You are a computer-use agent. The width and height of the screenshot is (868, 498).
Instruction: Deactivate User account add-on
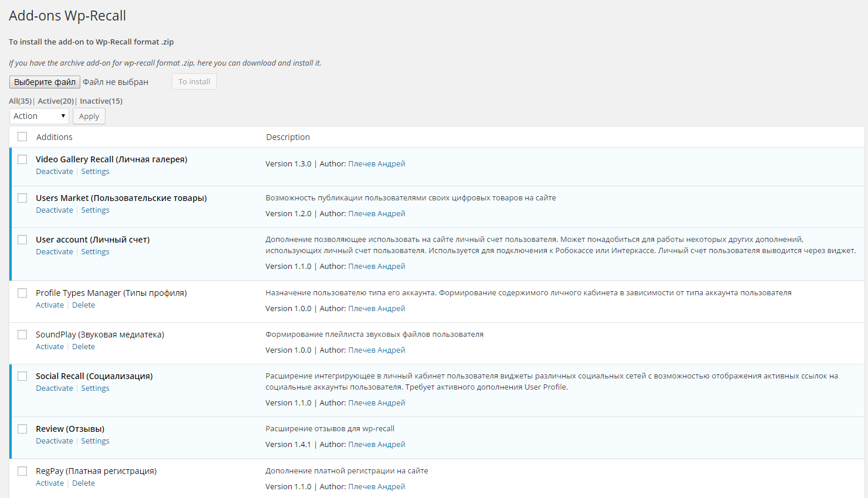55,252
